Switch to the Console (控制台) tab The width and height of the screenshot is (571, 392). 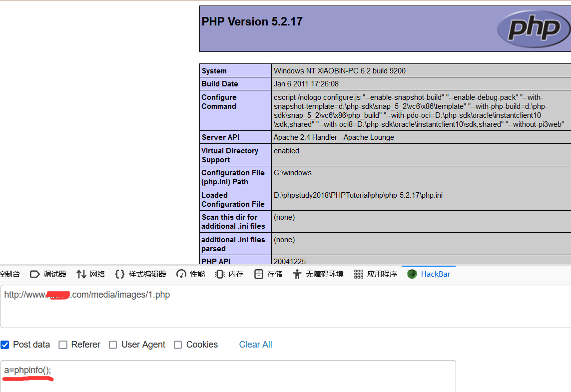10,274
